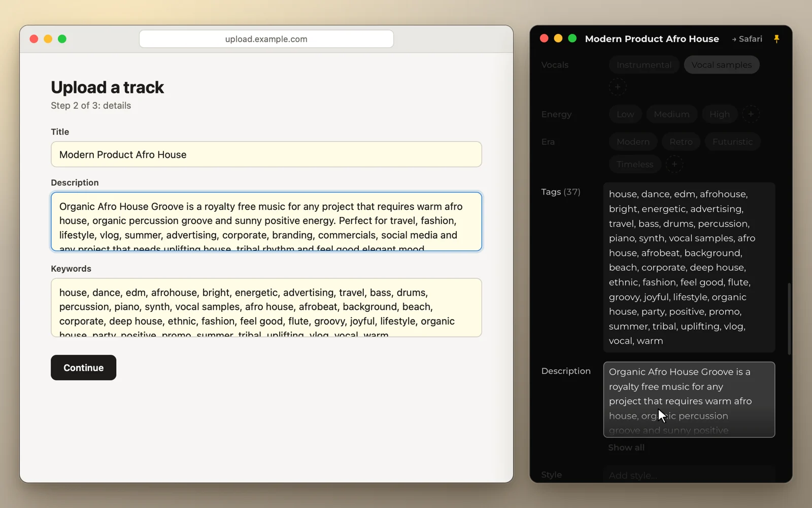
Task: Select the High energy chip
Action: pos(720,114)
